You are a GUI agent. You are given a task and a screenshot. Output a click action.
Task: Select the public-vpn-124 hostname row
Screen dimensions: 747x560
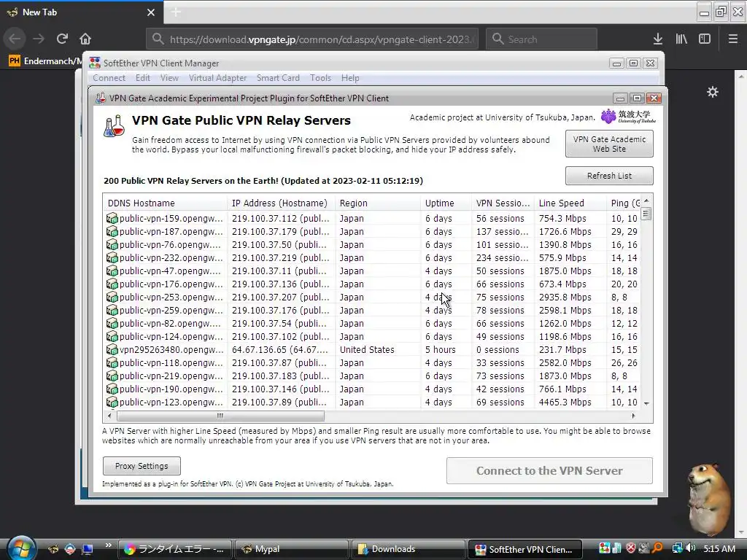coord(171,337)
